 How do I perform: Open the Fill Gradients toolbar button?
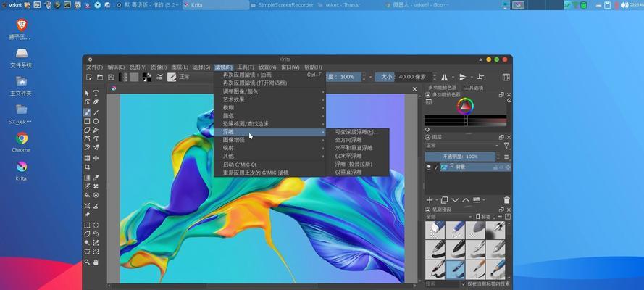pyautogui.click(x=123, y=78)
